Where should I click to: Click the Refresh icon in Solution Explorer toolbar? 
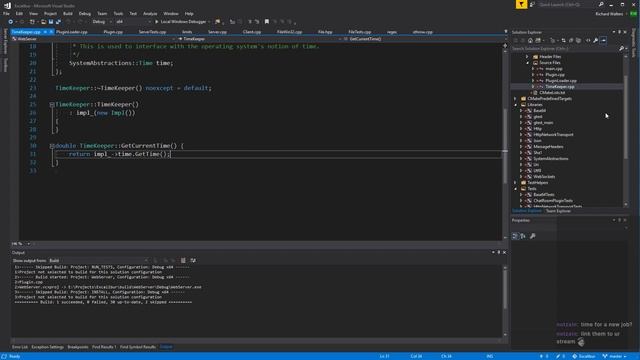(564, 40)
